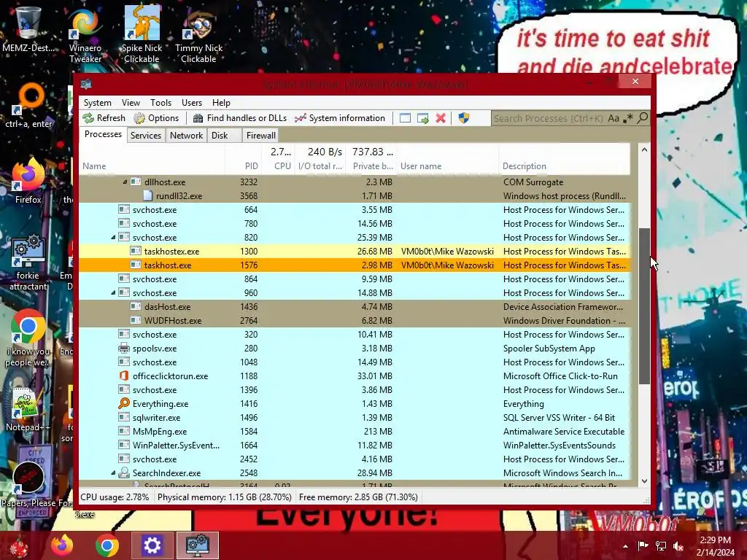The width and height of the screenshot is (747, 560).
Task: Click the shield elevation icon in toolbar
Action: (463, 118)
